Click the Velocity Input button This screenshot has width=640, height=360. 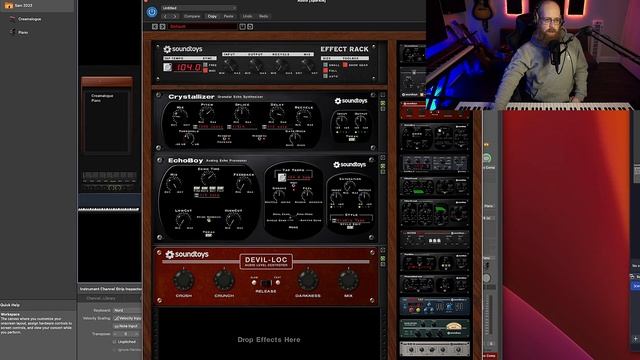[127, 318]
